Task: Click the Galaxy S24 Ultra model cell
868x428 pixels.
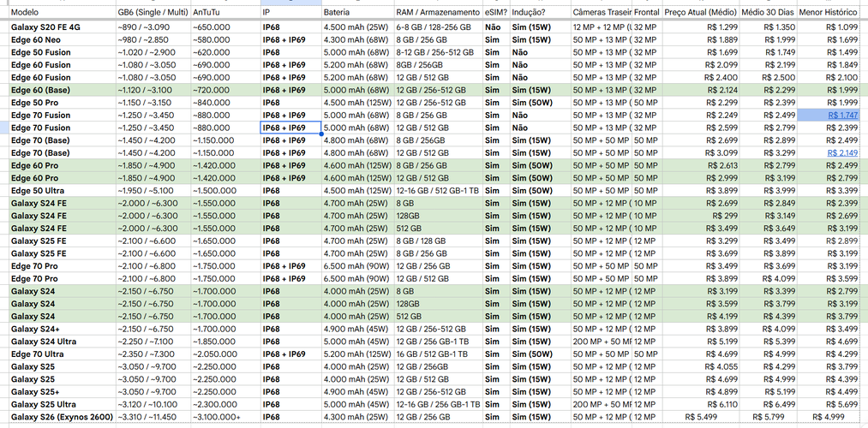Action: [62, 342]
